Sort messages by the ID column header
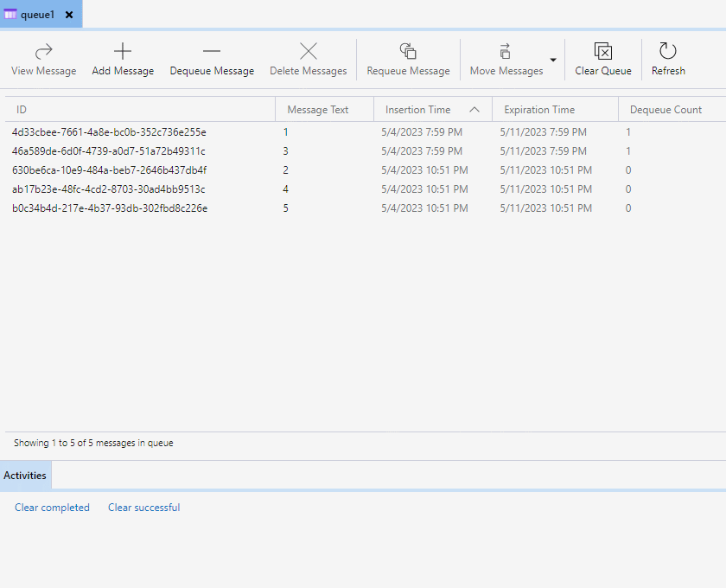 tap(21, 109)
